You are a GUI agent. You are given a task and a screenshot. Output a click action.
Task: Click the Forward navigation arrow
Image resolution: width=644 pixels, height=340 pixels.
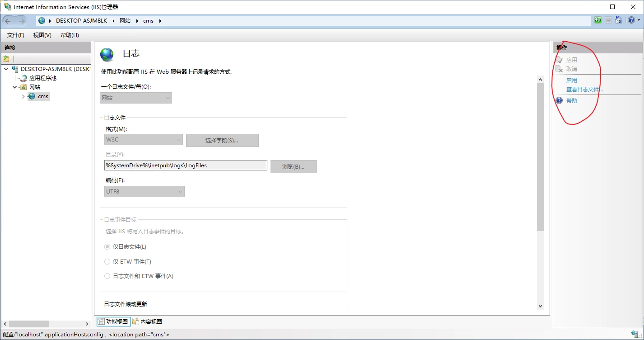pyautogui.click(x=22, y=21)
